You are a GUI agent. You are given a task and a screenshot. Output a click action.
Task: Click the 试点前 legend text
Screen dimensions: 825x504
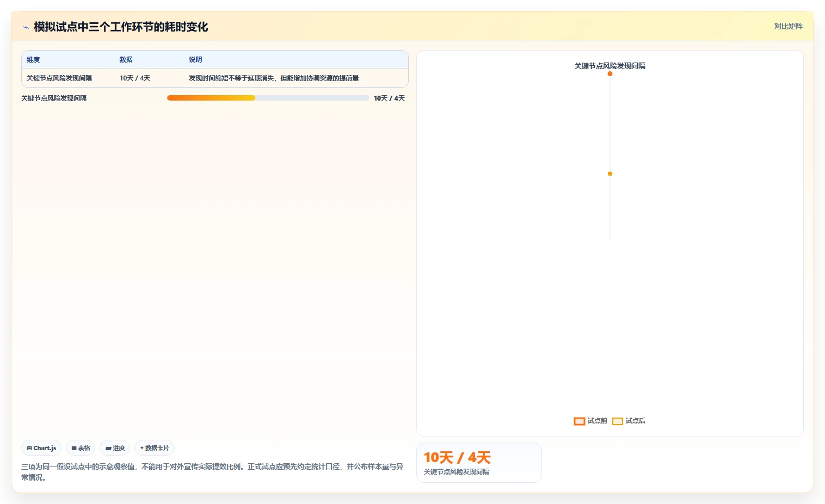pos(598,421)
